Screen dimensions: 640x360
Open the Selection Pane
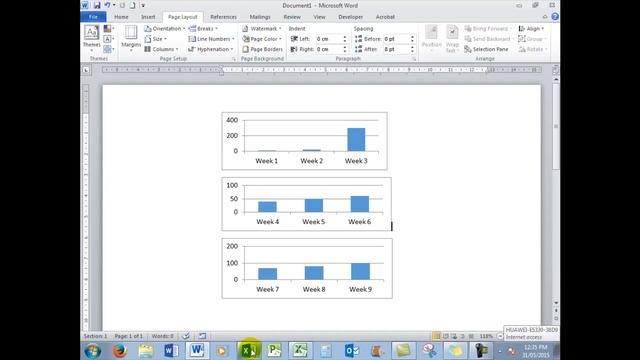[x=486, y=49]
